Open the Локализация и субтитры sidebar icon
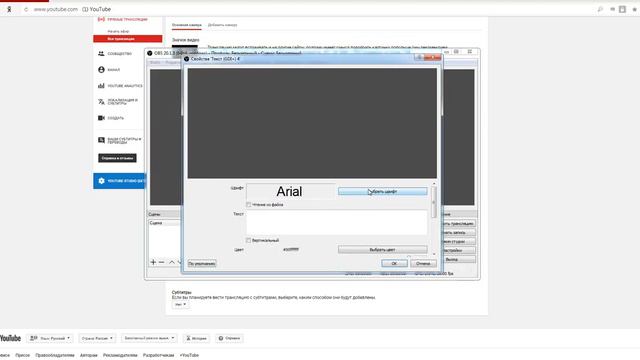This screenshot has height=360, width=640. click(101, 102)
